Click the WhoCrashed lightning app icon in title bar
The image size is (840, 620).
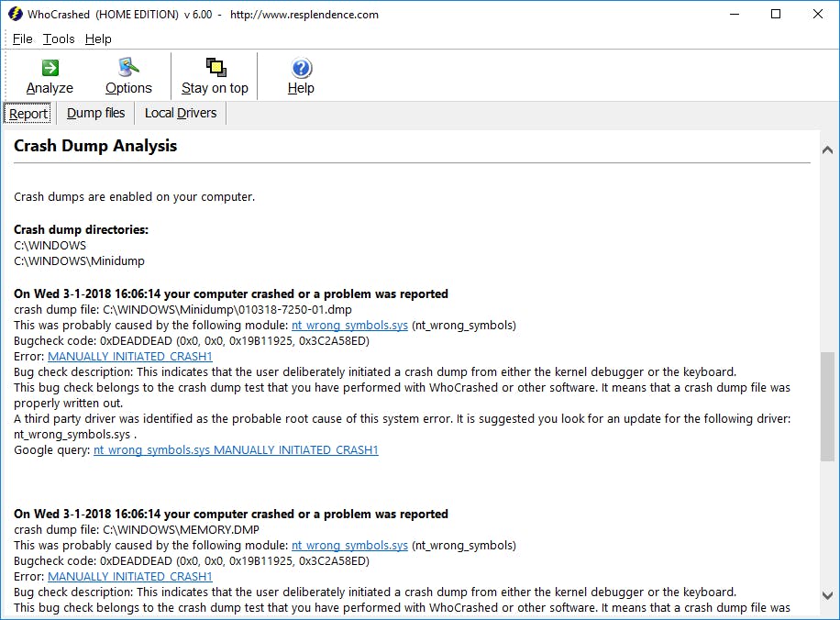click(15, 15)
